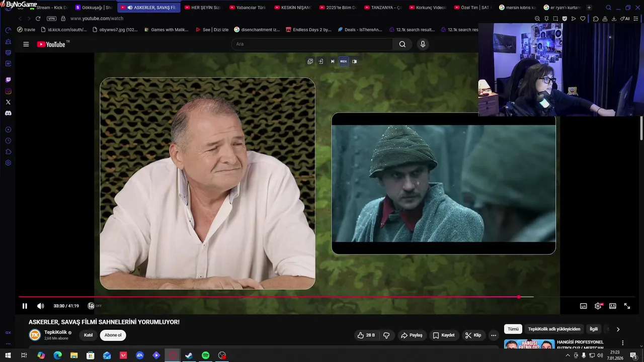
Task: Enter fullscreen on the video player
Action: [x=627, y=306]
